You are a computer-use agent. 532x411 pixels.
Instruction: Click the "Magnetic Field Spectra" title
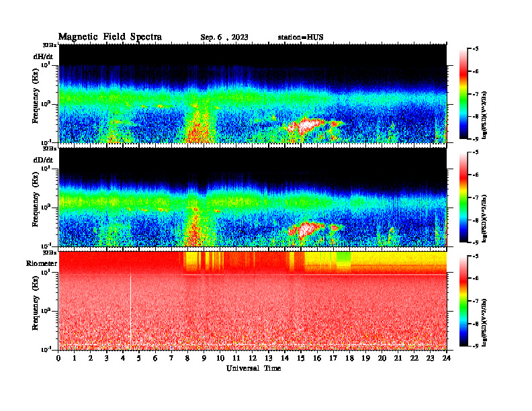110,37
